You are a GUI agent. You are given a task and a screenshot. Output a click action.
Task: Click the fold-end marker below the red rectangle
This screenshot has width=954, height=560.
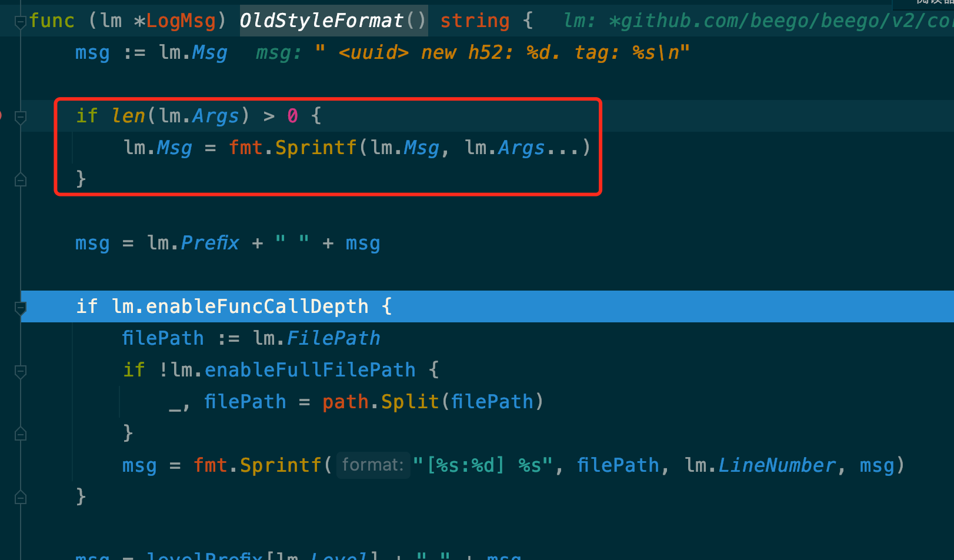(x=19, y=179)
